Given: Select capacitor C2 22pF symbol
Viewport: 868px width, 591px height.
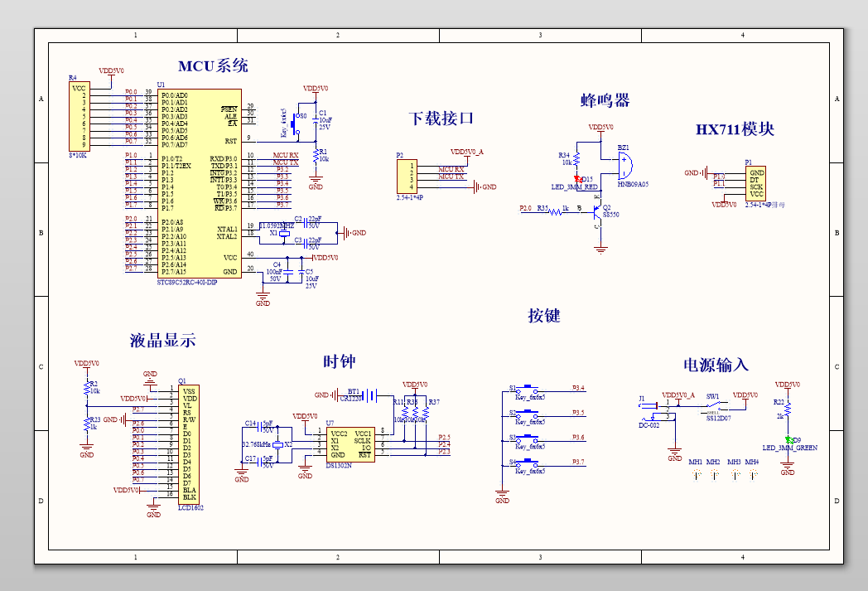Looking at the screenshot, I should tap(305, 223).
